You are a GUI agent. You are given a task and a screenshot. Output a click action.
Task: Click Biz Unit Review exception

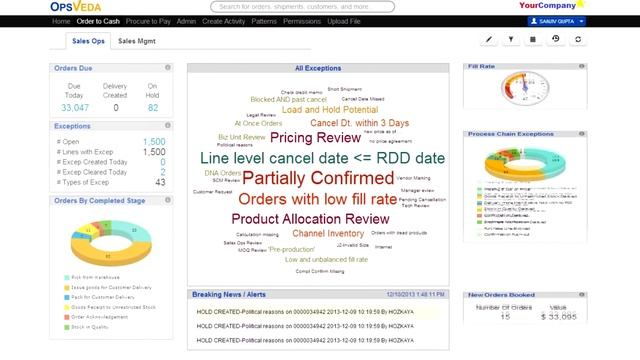click(242, 137)
